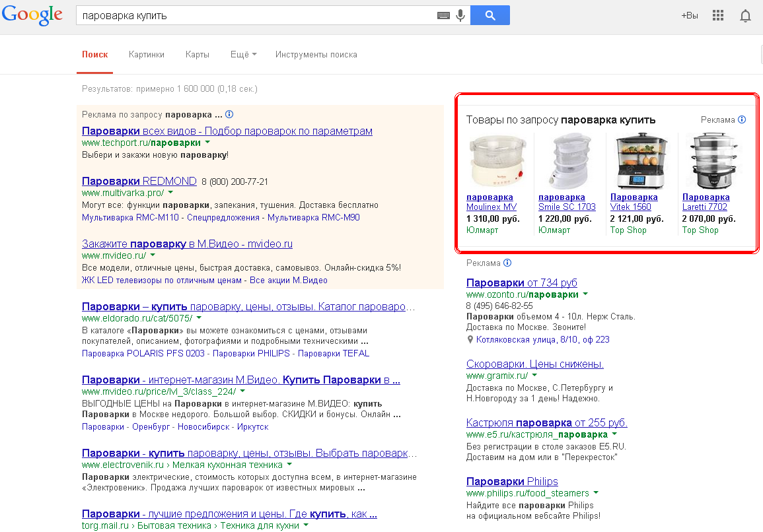Viewport: 763px width, 532px height.
Task: Open notifications bell icon
Action: (745, 16)
